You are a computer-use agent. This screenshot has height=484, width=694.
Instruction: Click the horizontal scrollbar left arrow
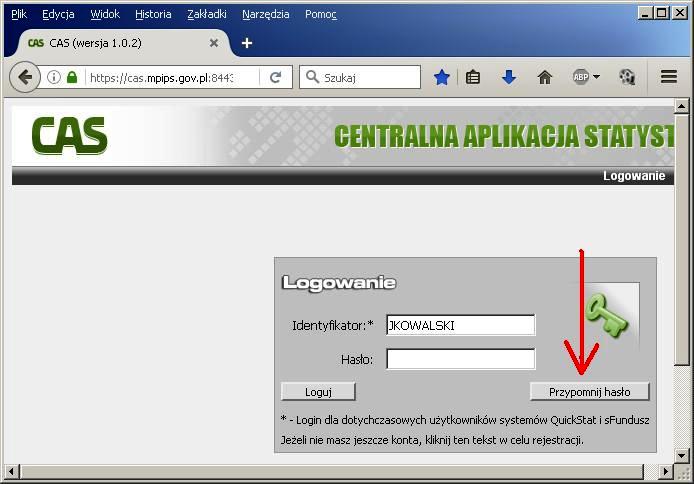[x=12, y=471]
